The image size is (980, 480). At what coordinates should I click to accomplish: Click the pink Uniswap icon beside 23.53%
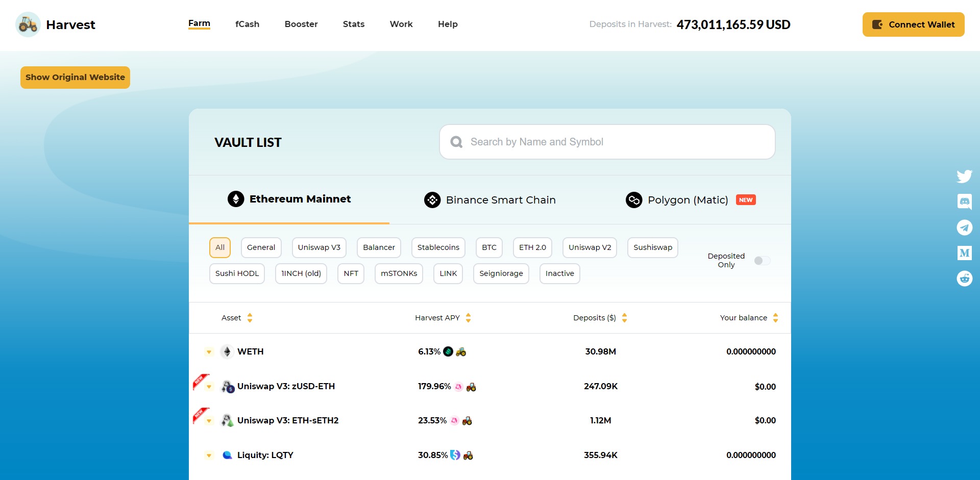click(x=454, y=421)
